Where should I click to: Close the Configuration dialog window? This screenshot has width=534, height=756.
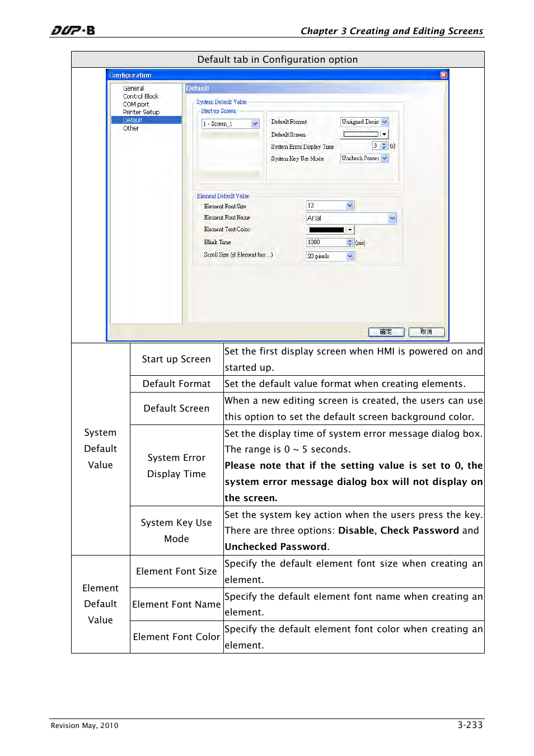pyautogui.click(x=444, y=75)
